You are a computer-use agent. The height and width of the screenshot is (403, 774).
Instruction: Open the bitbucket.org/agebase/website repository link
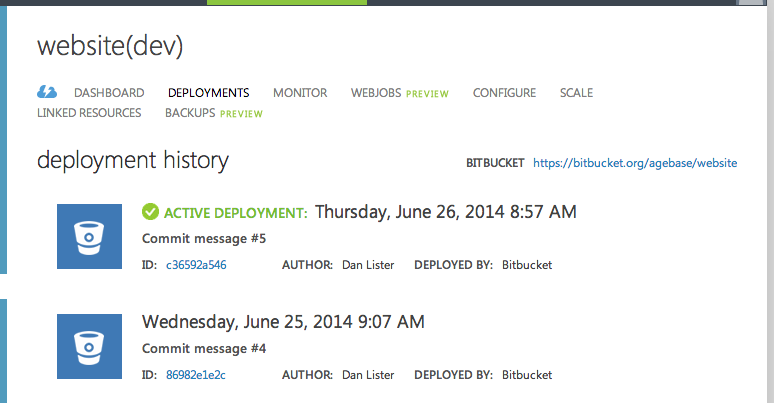pyautogui.click(x=635, y=163)
